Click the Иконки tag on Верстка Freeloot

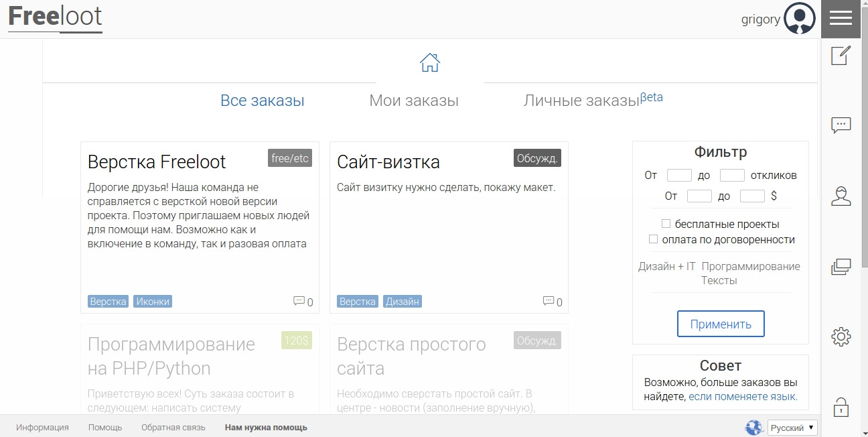tap(153, 302)
